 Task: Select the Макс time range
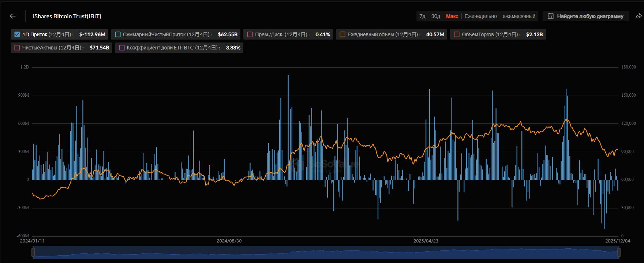pos(452,16)
